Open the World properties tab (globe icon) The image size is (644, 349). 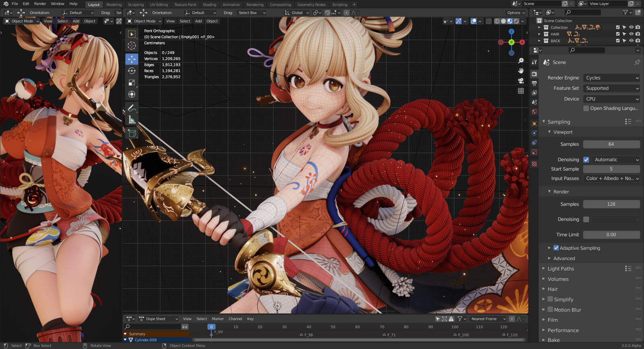coord(534,112)
